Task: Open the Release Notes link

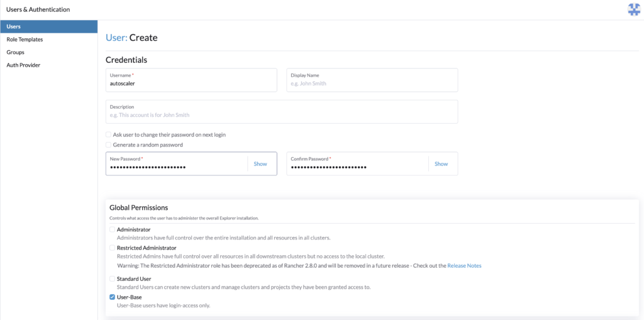Action: [464, 266]
